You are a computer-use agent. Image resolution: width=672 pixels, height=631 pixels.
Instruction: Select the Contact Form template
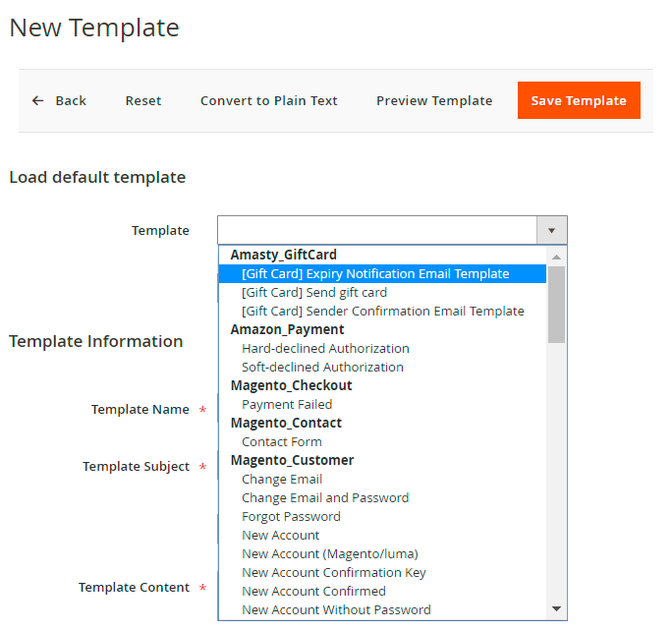282,441
